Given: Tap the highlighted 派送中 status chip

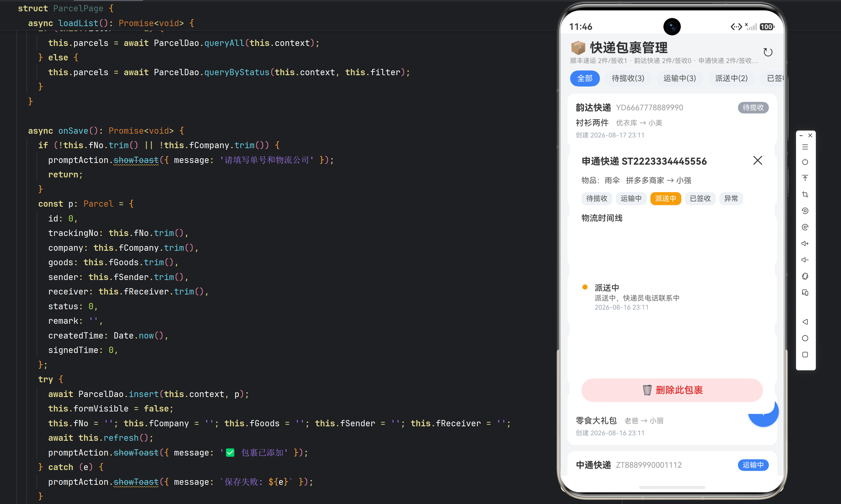Looking at the screenshot, I should [665, 198].
